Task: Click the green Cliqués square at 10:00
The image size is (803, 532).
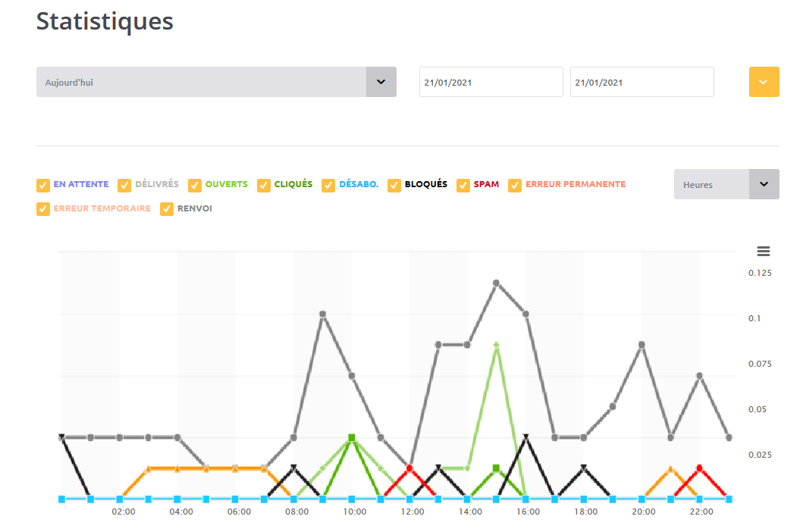Action: click(x=352, y=438)
